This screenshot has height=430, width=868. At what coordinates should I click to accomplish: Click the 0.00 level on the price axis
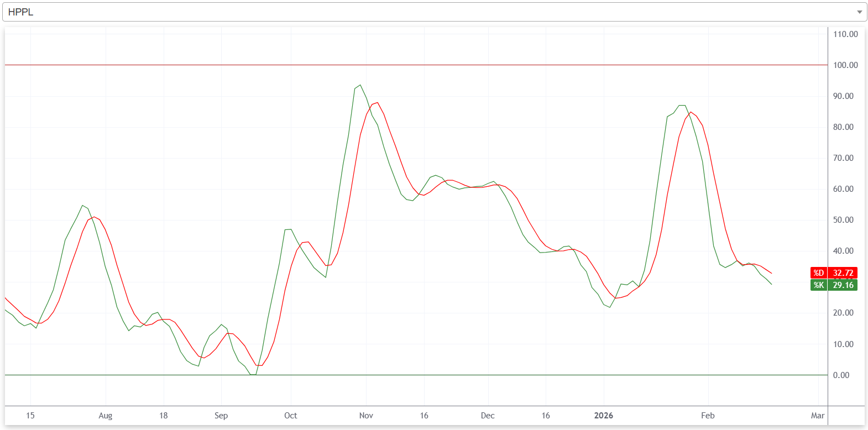[x=841, y=375]
